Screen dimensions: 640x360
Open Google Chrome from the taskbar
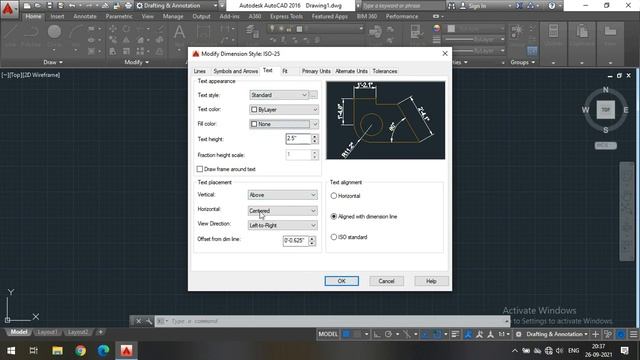click(80, 350)
